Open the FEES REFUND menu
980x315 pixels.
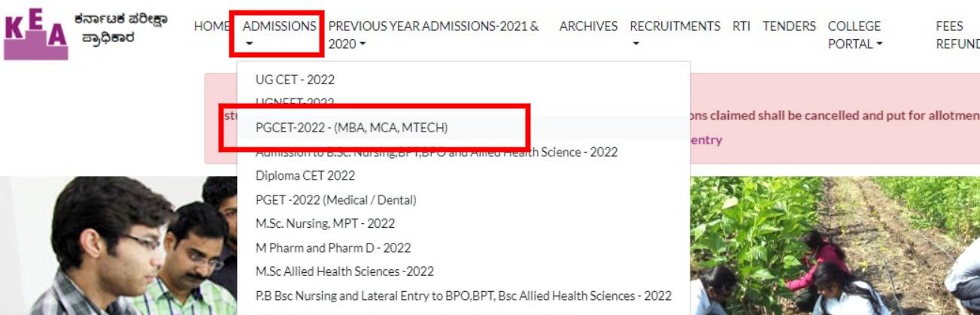[957, 35]
